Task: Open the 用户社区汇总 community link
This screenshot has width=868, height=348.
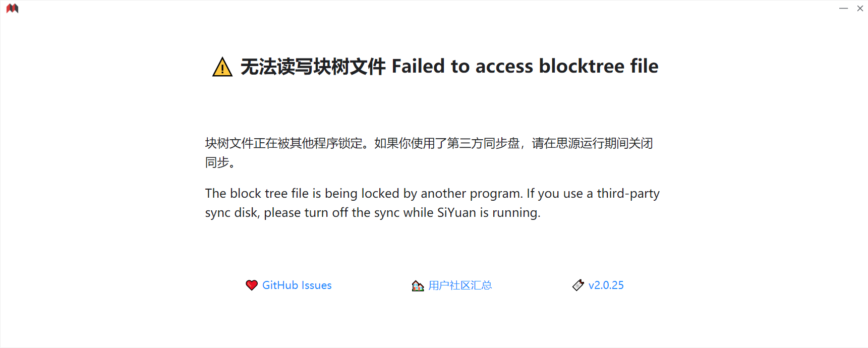Action: point(460,285)
